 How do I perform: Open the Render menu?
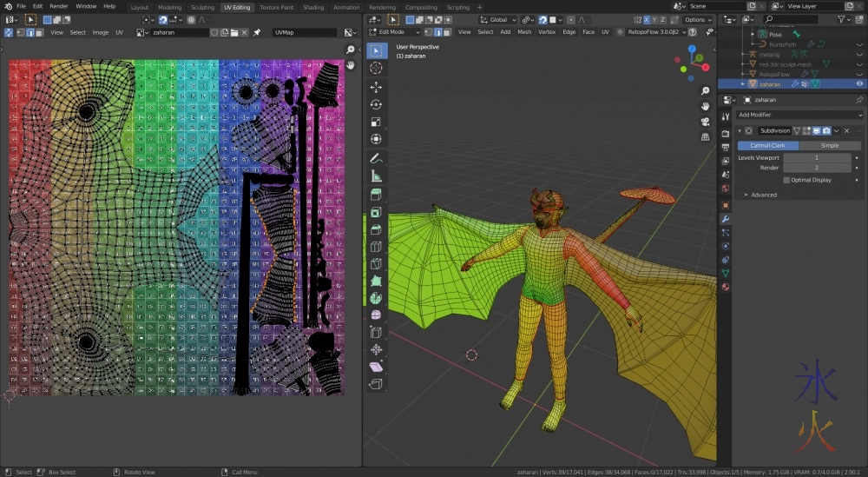58,6
